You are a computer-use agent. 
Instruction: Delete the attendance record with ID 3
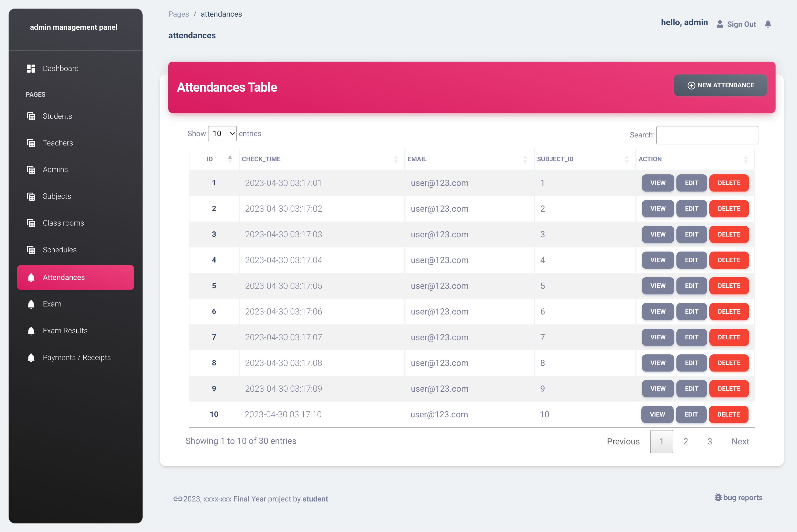point(729,234)
